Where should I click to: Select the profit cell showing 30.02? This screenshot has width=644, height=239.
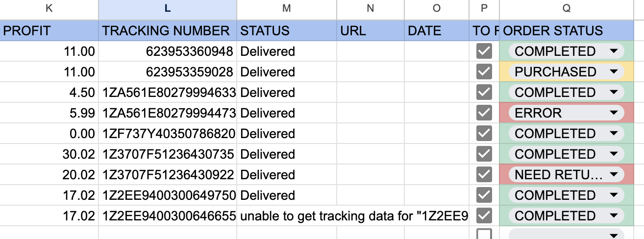[x=49, y=154]
